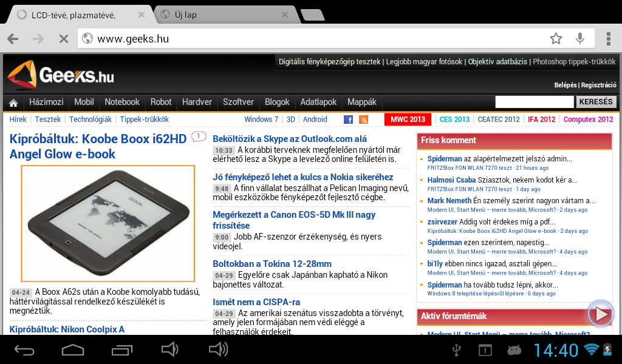This screenshot has height=364, width=622.
Task: Open the browser three-dot overflow menu
Action: (608, 39)
